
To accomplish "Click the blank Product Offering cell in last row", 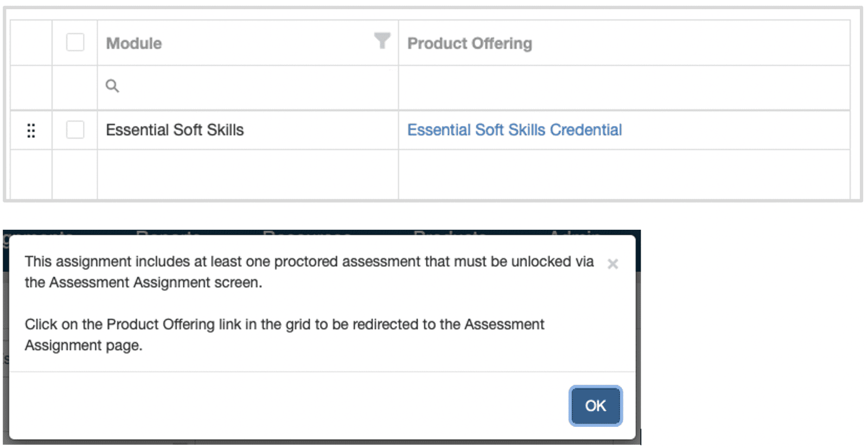I will click(x=624, y=174).
